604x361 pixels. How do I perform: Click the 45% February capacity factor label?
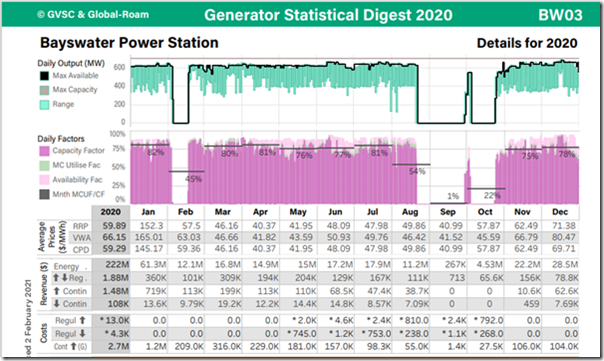(x=193, y=179)
